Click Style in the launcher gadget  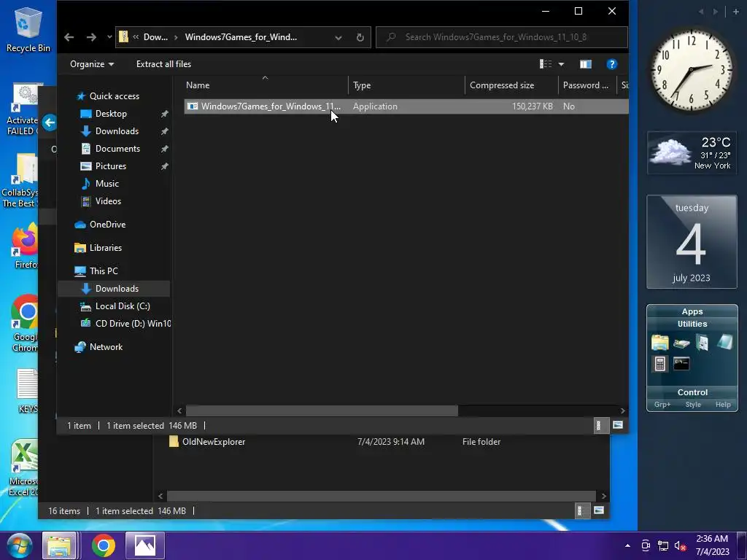pyautogui.click(x=693, y=404)
